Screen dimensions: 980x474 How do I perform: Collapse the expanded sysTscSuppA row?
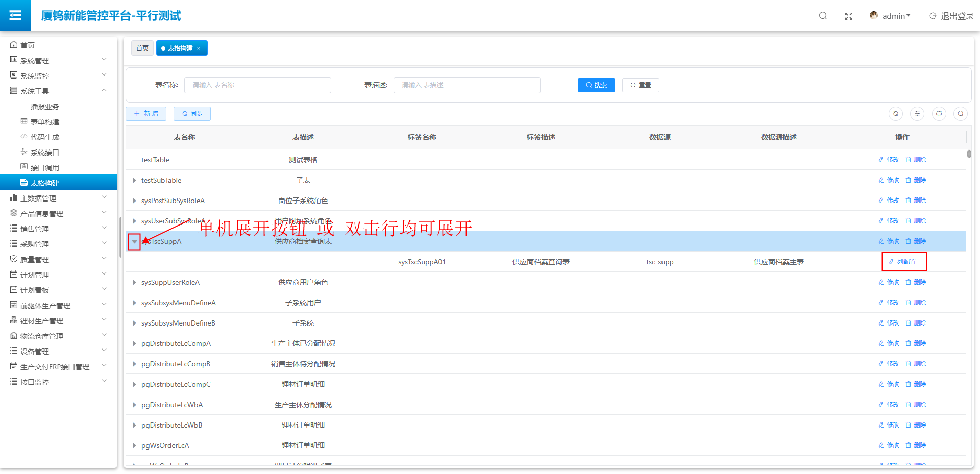coord(134,242)
